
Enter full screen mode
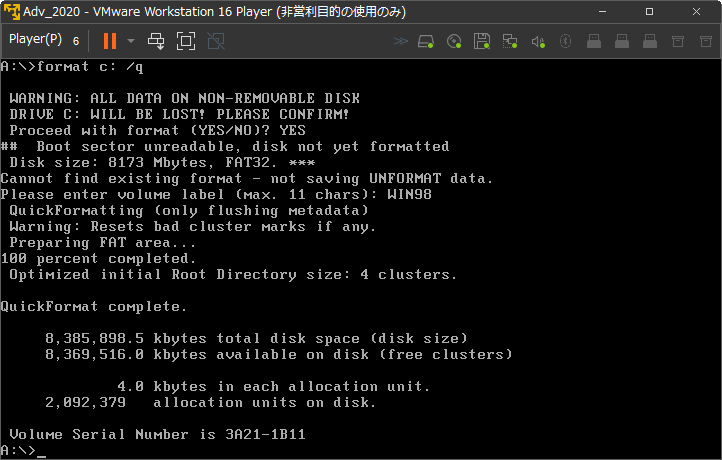(x=186, y=41)
